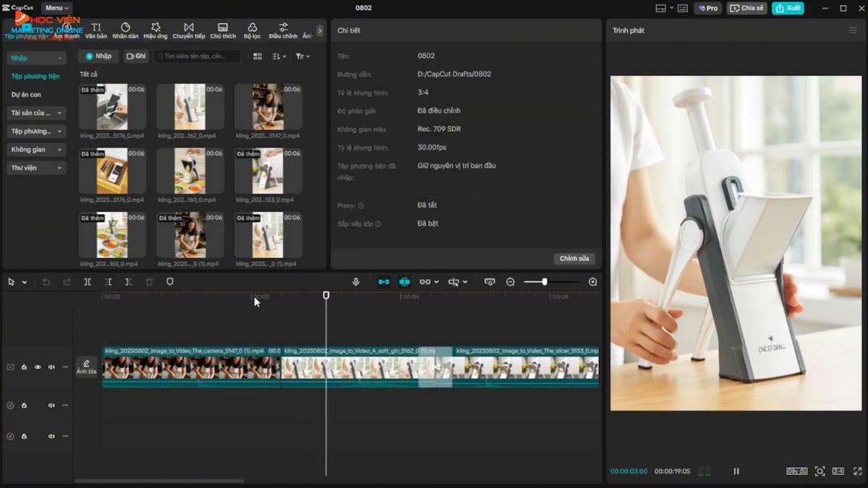Screen dimensions: 868x488
Task: Click the timeline playhead marker
Action: [x=326, y=295]
